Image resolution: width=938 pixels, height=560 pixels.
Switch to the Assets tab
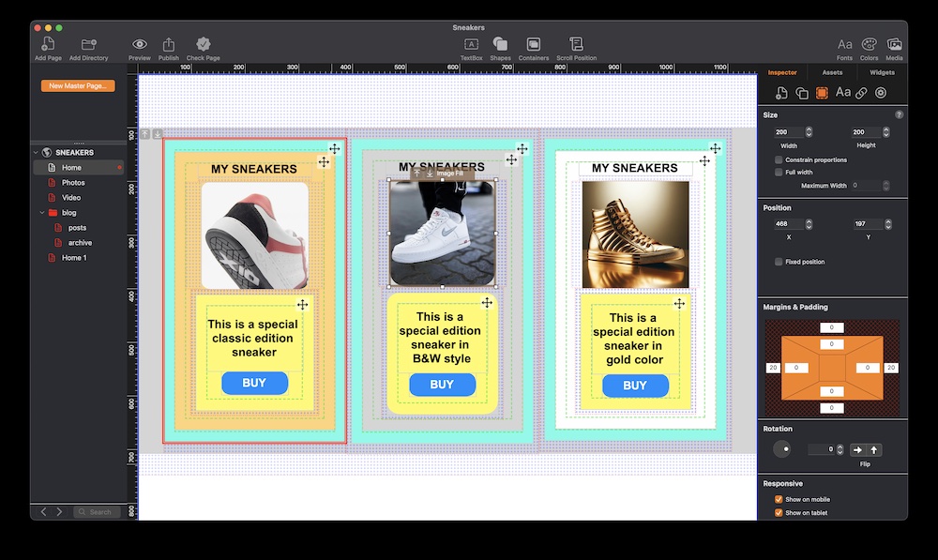pos(832,71)
